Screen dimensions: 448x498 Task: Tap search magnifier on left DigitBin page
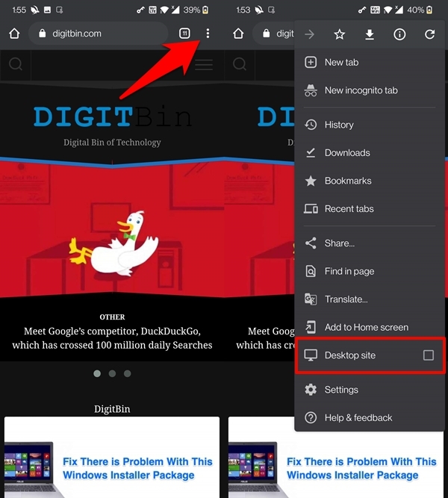(x=16, y=64)
